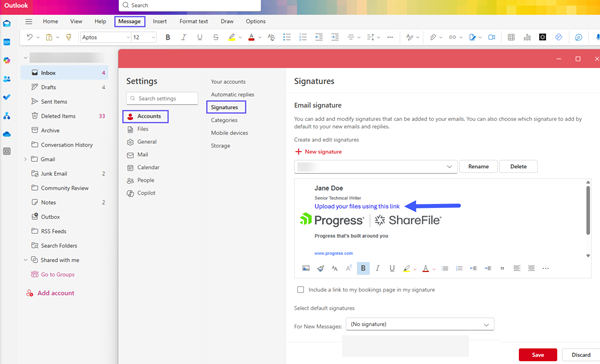600x364 pixels.
Task: Click the Search settings input field
Action: tap(162, 98)
